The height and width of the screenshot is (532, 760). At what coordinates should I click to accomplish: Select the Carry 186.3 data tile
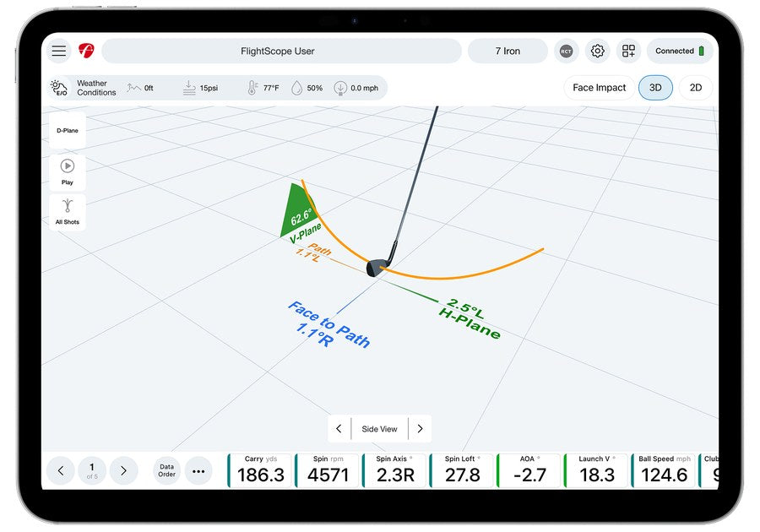(x=260, y=470)
